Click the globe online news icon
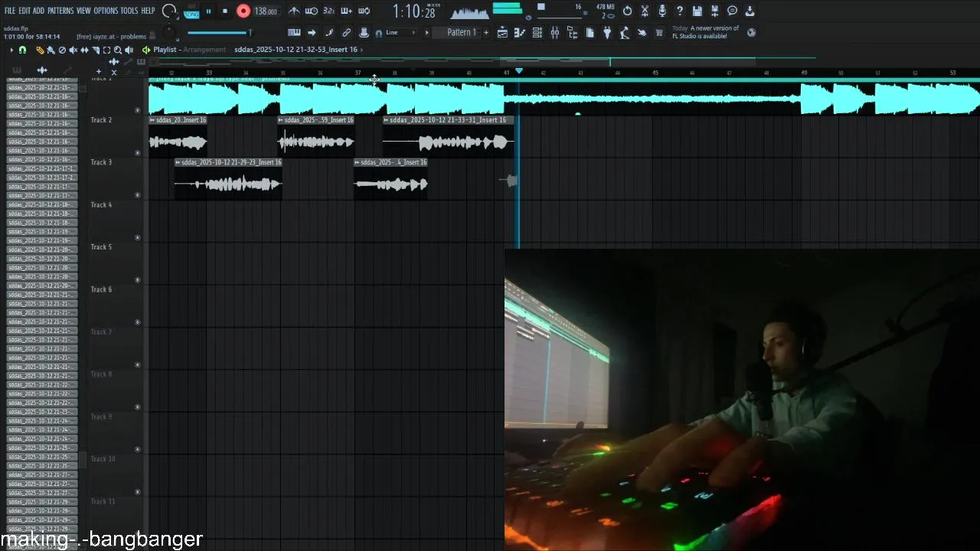This screenshot has width=980, height=551. (751, 32)
